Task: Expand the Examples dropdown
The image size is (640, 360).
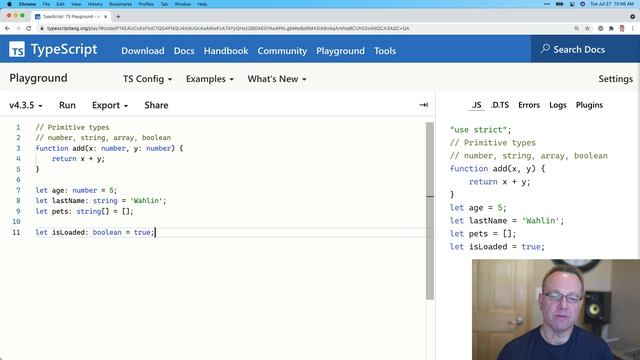Action: click(x=210, y=79)
